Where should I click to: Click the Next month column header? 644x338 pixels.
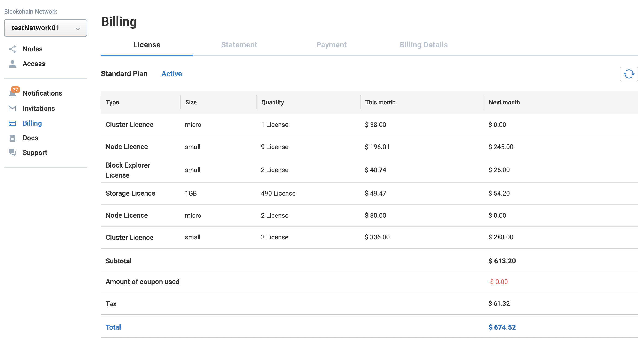tap(504, 102)
